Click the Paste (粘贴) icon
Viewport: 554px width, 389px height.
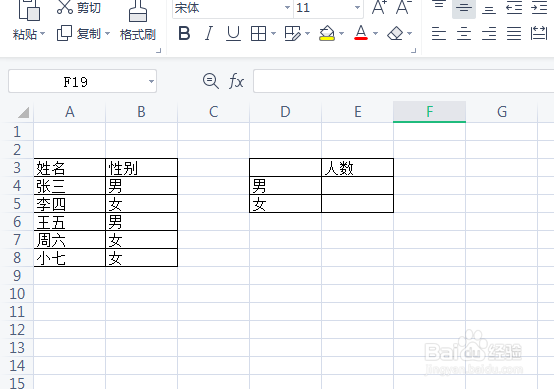[29, 10]
